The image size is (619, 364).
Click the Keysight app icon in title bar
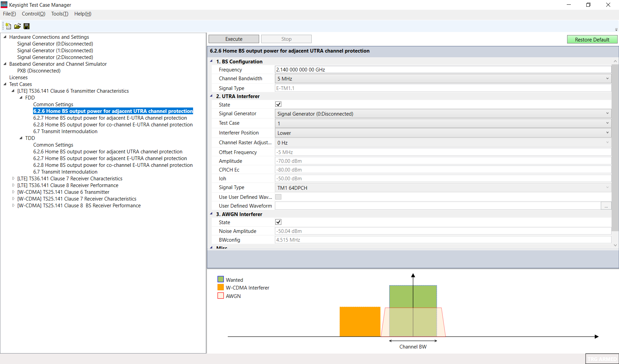tap(4, 5)
